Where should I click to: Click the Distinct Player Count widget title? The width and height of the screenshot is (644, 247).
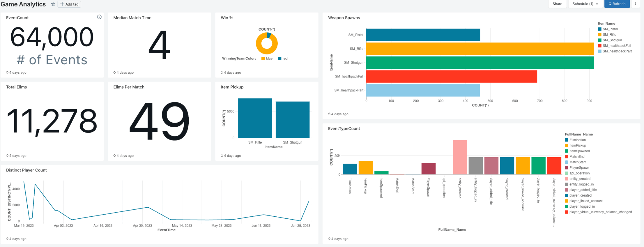point(26,170)
